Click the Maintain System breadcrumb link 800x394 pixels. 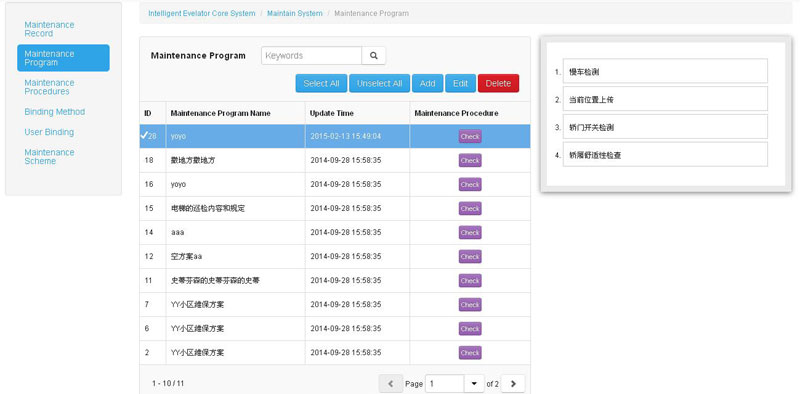click(x=294, y=13)
